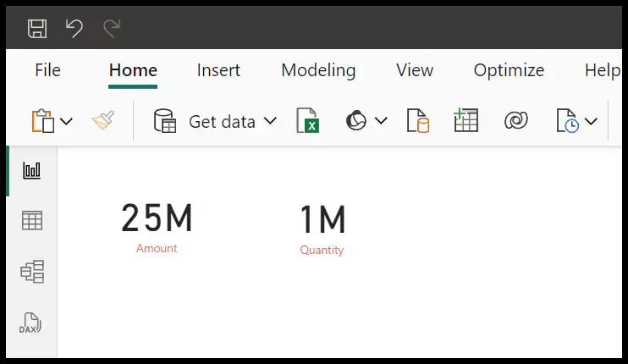
Task: Open Model view in sidebar
Action: [32, 271]
